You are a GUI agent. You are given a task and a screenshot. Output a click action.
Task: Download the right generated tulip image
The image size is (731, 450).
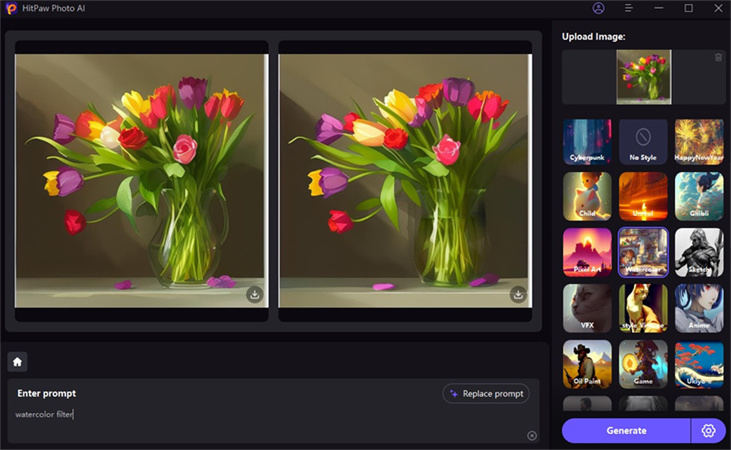point(518,294)
